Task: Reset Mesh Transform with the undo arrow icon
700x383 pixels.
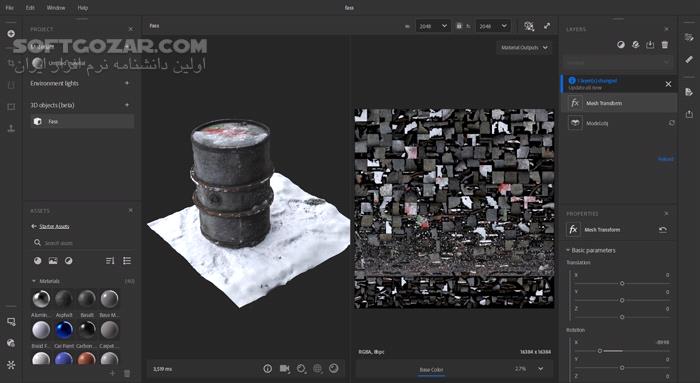Action: pyautogui.click(x=663, y=229)
